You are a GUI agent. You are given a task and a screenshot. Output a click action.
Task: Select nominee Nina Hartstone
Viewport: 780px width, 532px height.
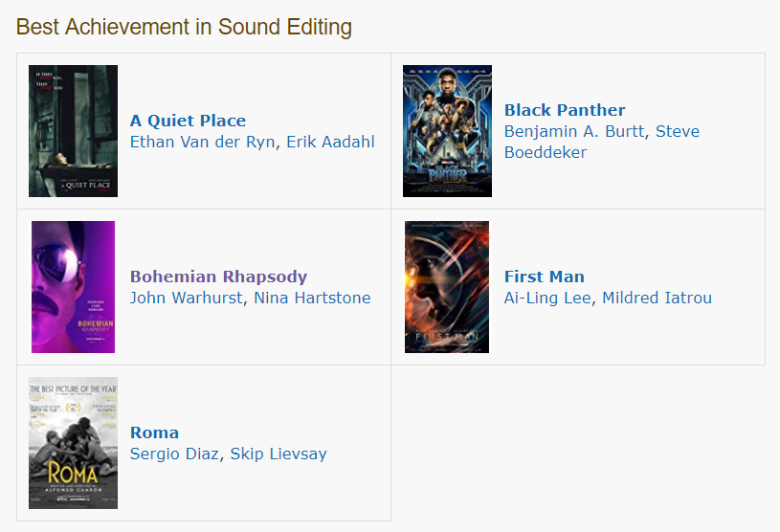click(x=312, y=298)
